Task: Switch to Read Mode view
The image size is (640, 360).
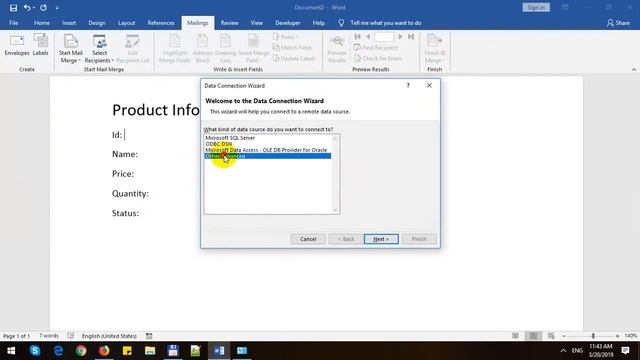Action: coord(516,336)
